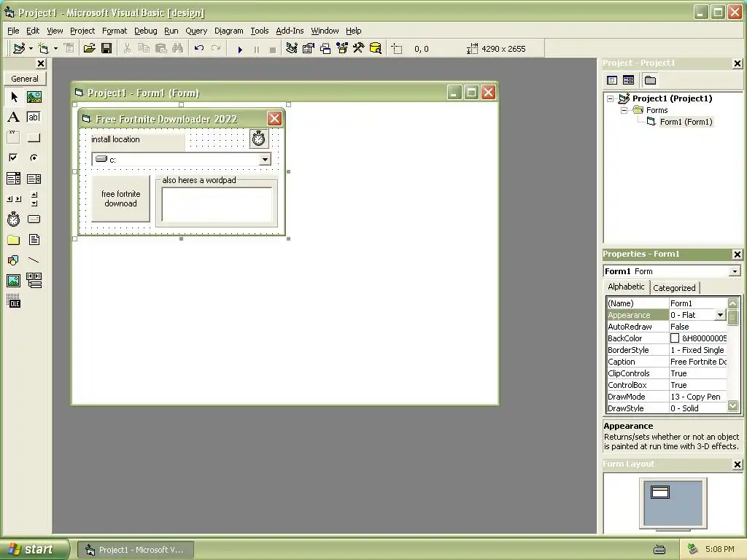Click View Code in the Project panel

612,80
